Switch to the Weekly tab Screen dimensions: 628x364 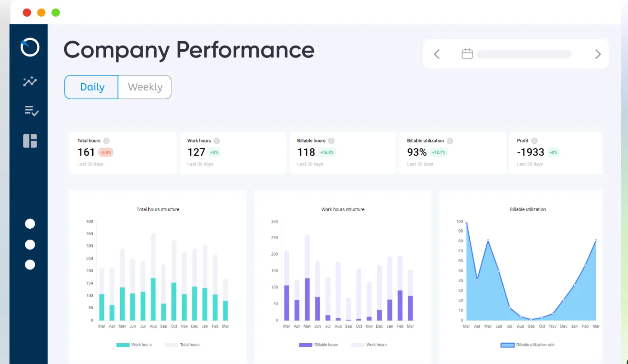(144, 87)
